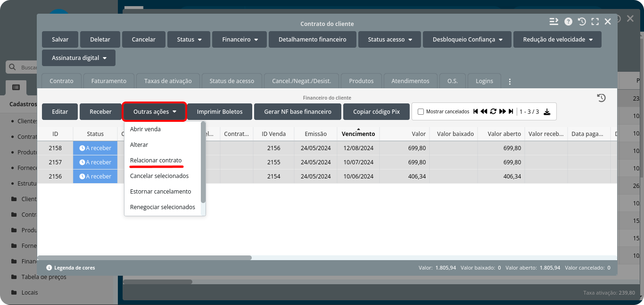644x305 pixels.
Task: Click the Vencimento cell 12/08/2024
Action: tap(358, 148)
